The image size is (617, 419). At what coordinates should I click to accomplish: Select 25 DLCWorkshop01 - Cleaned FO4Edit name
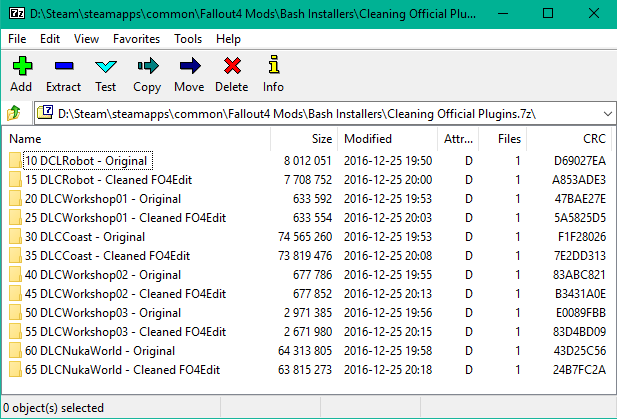(126, 218)
